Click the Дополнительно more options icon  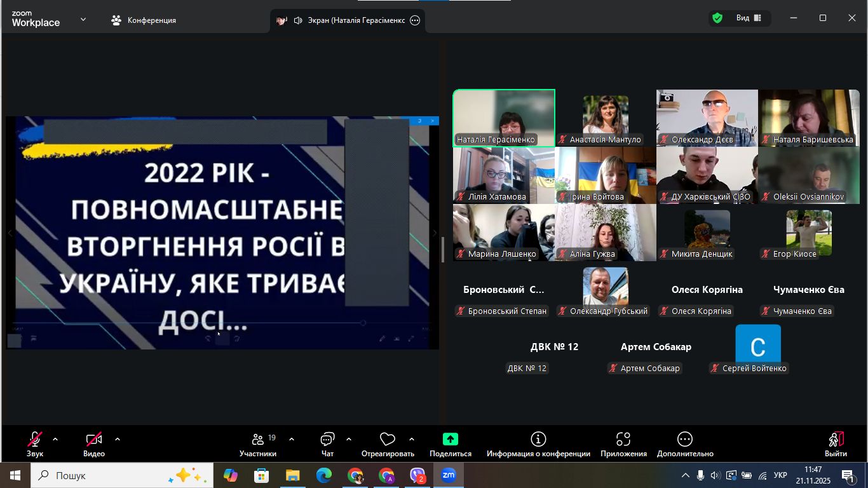click(685, 444)
